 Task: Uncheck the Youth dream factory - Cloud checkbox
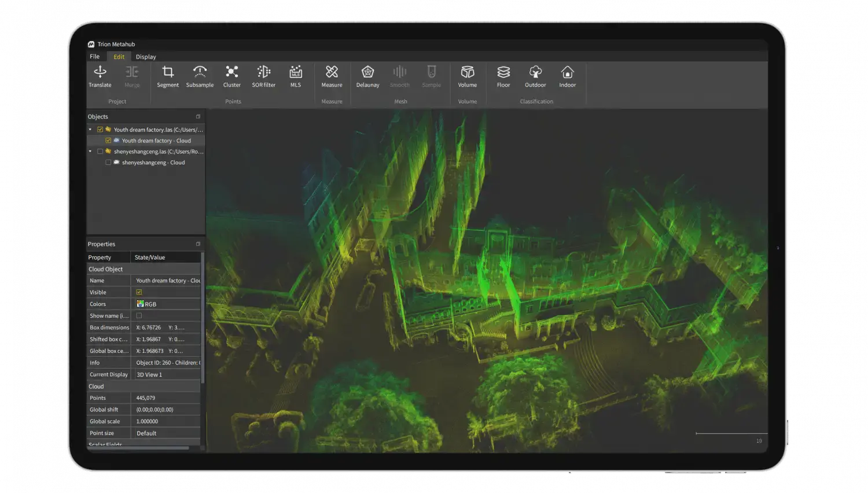point(108,141)
